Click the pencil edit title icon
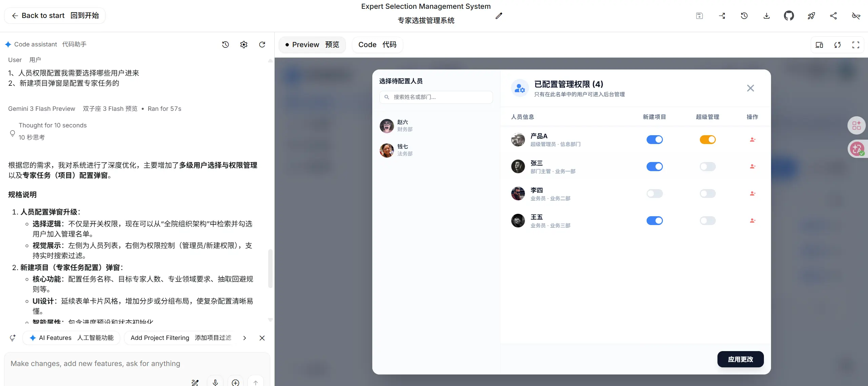This screenshot has height=386, width=868. pos(498,16)
